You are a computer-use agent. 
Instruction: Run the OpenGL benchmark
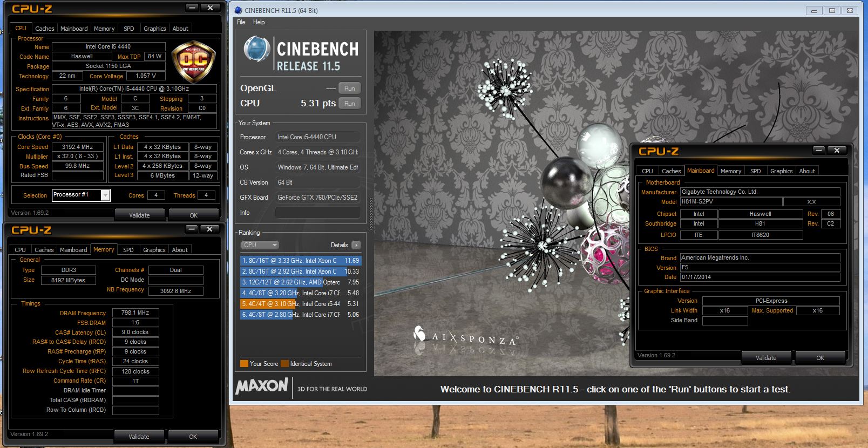350,89
